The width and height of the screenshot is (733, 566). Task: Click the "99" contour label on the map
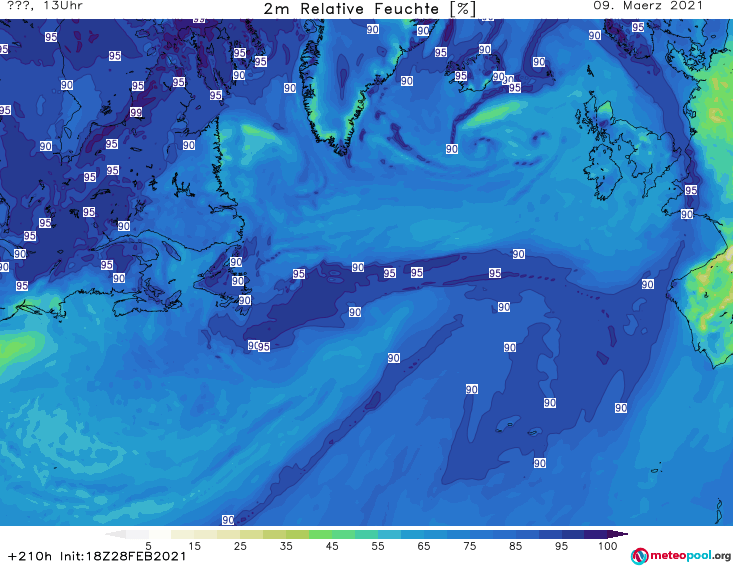136,112
